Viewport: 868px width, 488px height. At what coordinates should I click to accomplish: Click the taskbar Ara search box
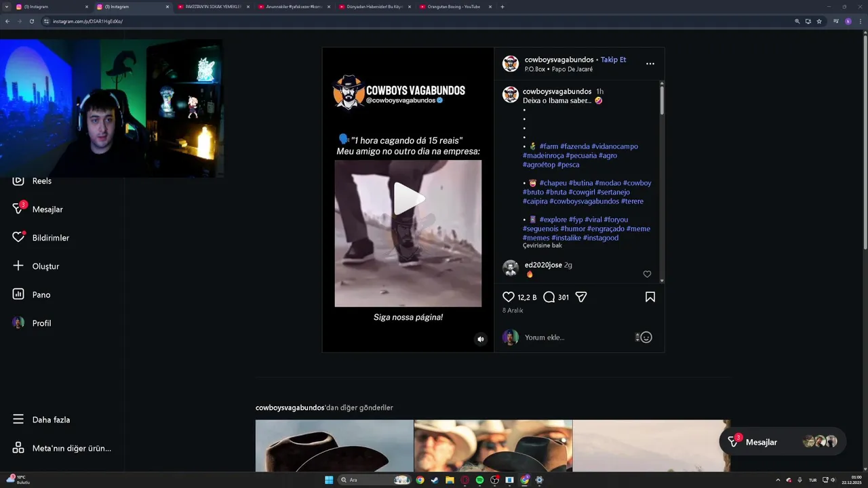375,480
